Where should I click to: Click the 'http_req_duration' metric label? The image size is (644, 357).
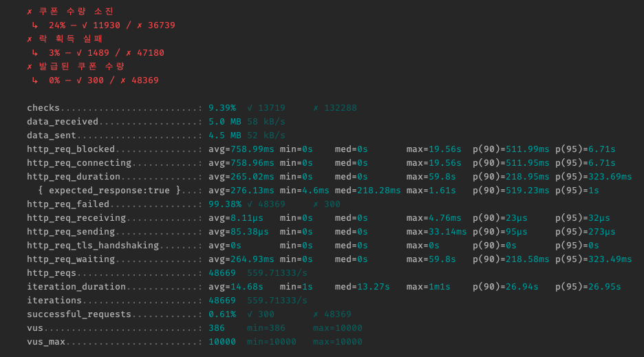[74, 177]
